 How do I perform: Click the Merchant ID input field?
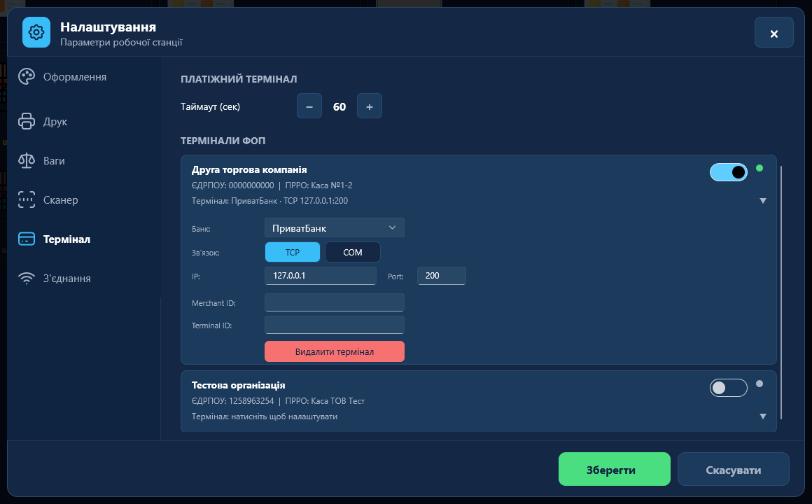point(335,302)
